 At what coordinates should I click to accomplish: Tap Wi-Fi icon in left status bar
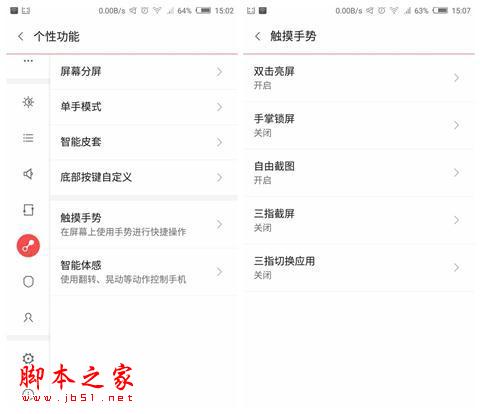click(x=157, y=11)
